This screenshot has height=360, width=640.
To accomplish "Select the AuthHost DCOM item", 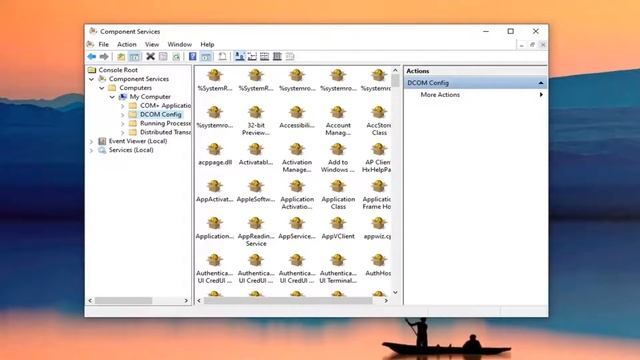I will [378, 265].
